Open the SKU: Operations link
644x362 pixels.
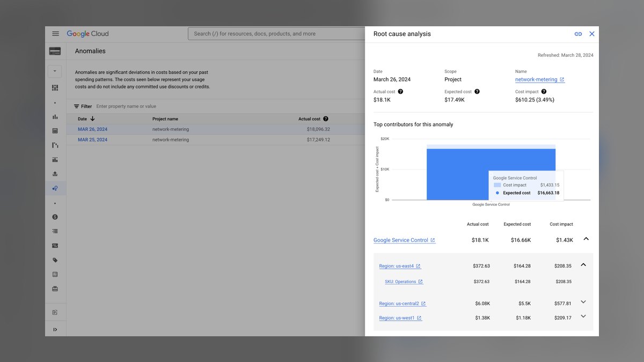pos(404,282)
